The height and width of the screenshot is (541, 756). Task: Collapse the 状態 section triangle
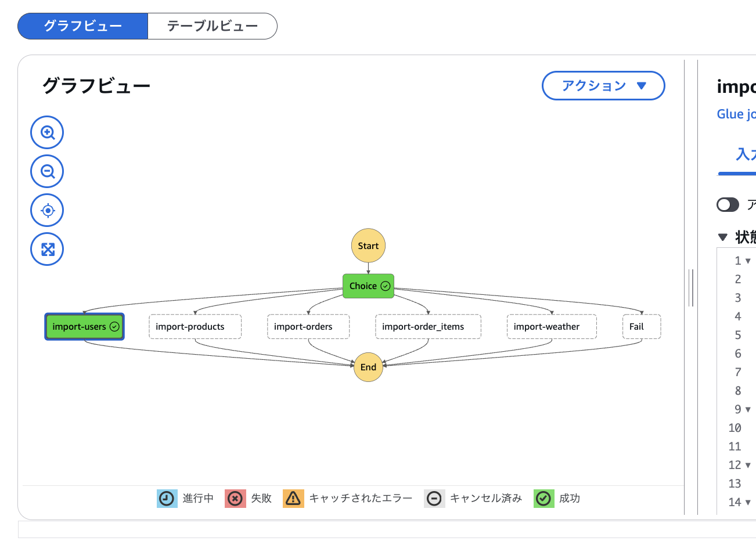[x=723, y=237]
